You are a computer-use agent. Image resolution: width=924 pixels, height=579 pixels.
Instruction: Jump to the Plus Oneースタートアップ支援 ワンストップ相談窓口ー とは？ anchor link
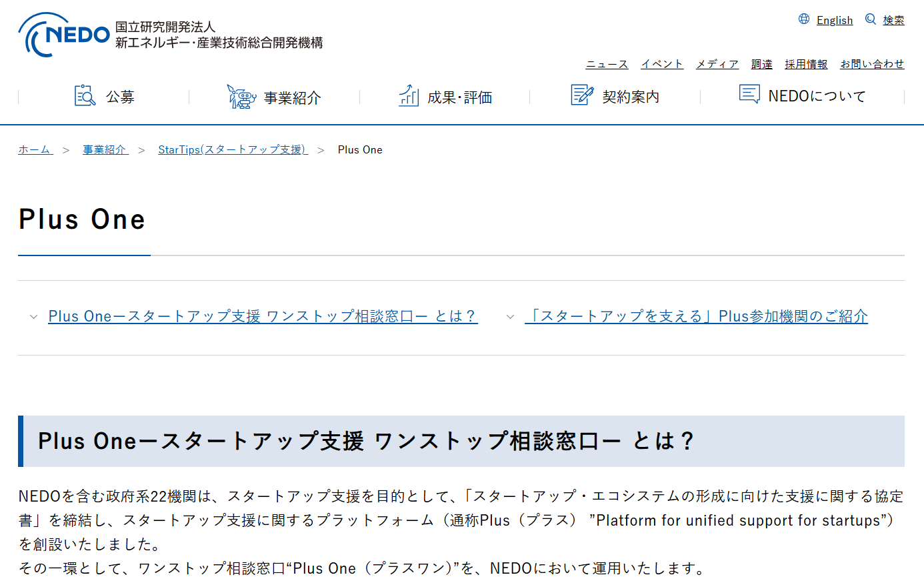coord(263,316)
